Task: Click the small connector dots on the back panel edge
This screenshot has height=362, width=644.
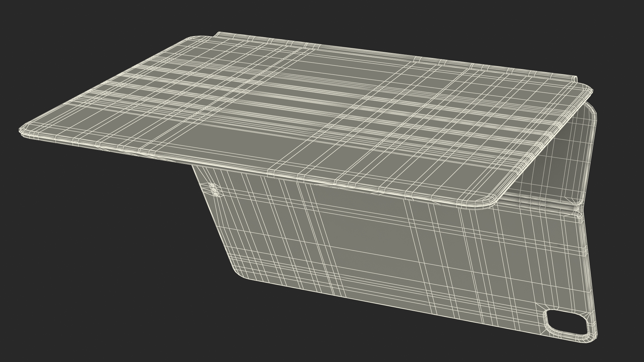Action: coord(214,190)
